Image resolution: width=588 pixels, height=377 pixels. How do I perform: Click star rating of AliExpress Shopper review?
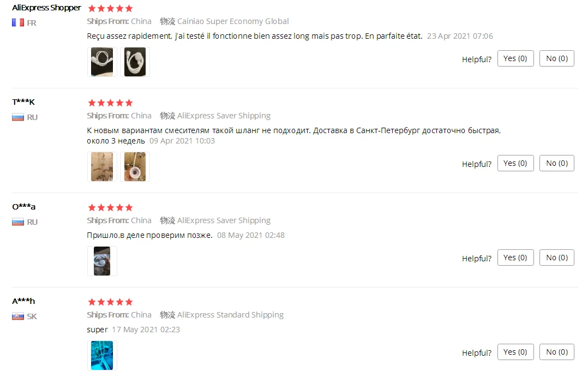(x=110, y=8)
